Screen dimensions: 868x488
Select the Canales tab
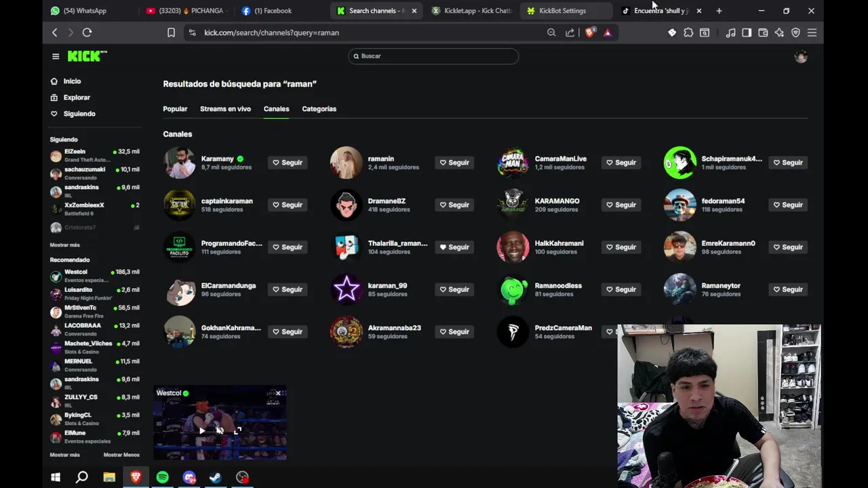pos(276,108)
